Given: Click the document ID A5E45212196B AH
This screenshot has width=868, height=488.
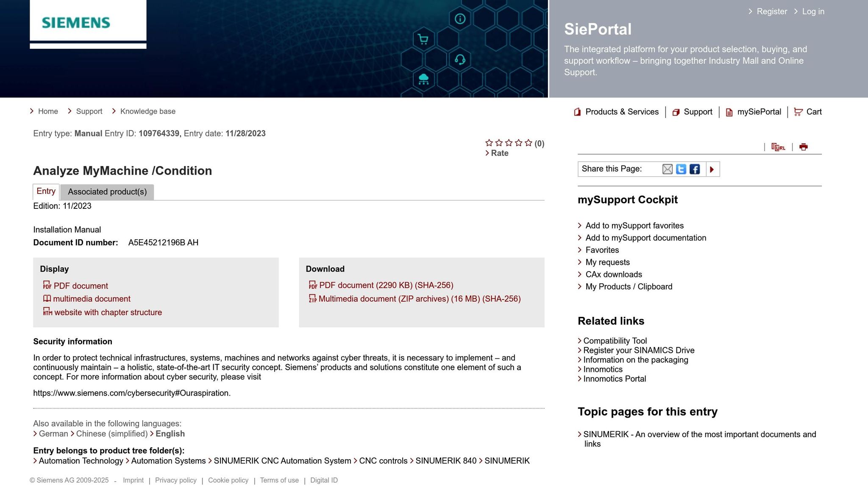Looking at the screenshot, I should click(163, 243).
